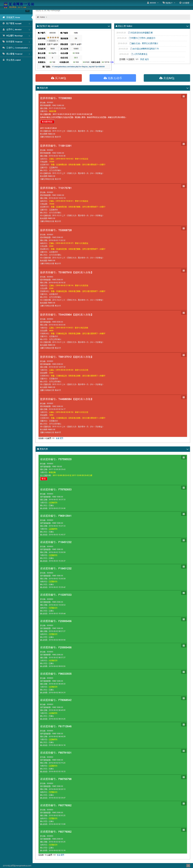Open menu icon on card F85791931
193x868 pixels.
(184, 751)
